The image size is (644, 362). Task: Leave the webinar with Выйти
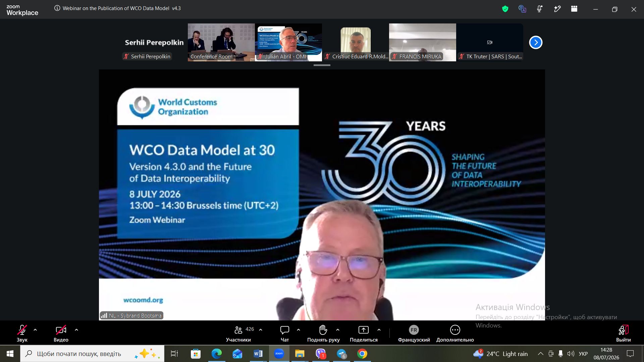pyautogui.click(x=623, y=334)
